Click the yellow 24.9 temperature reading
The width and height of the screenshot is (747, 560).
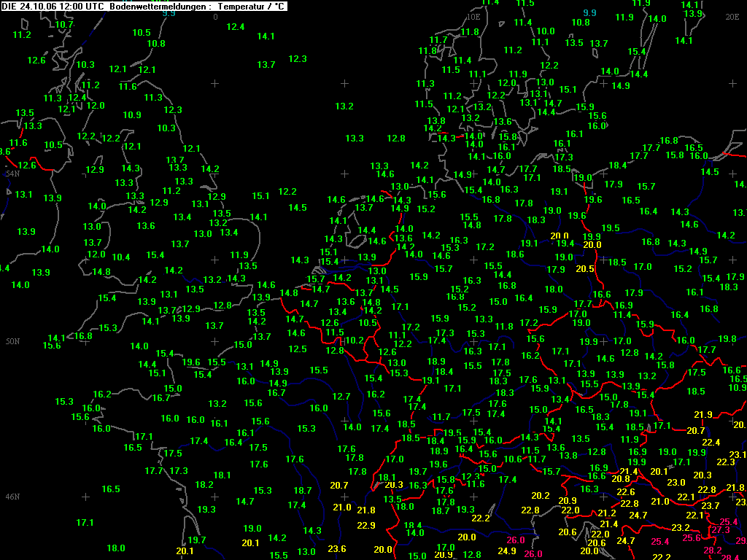tap(507, 551)
